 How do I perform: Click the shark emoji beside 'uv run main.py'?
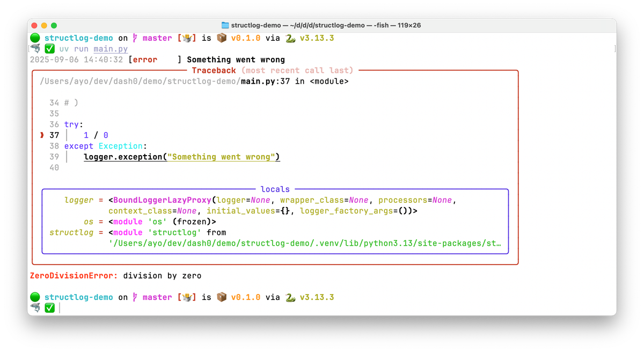(x=35, y=49)
